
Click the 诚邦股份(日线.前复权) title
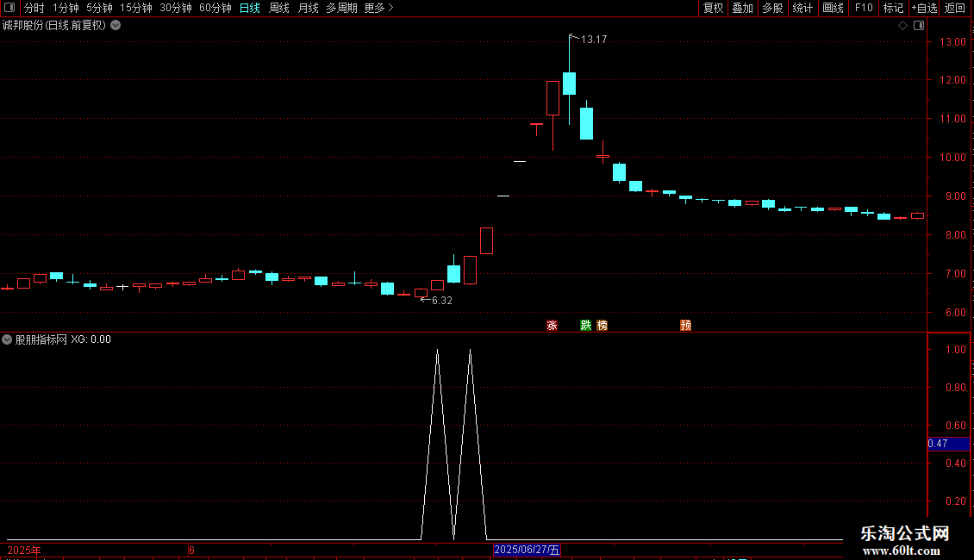[x=54, y=26]
